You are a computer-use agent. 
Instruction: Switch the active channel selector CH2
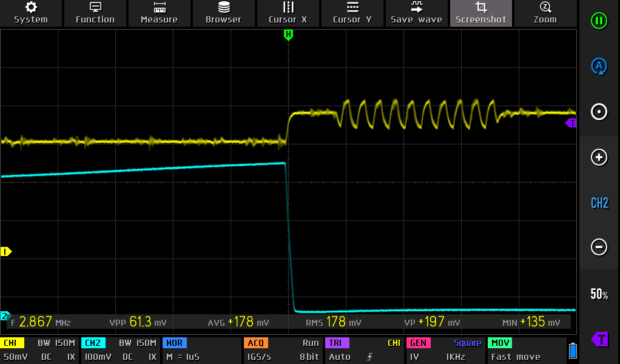point(599,203)
